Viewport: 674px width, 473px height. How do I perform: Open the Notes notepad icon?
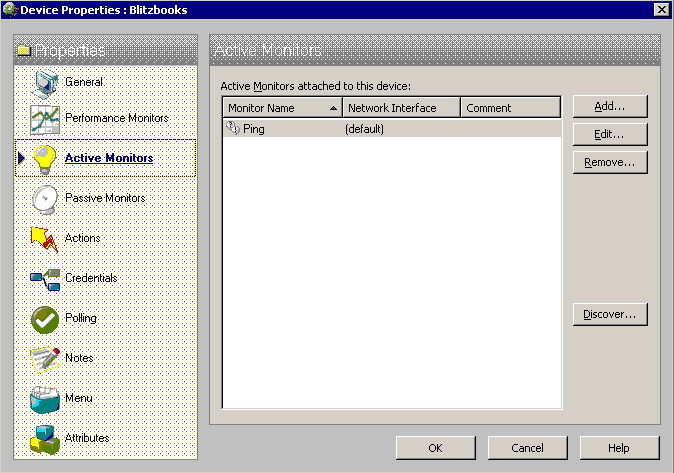click(x=45, y=358)
